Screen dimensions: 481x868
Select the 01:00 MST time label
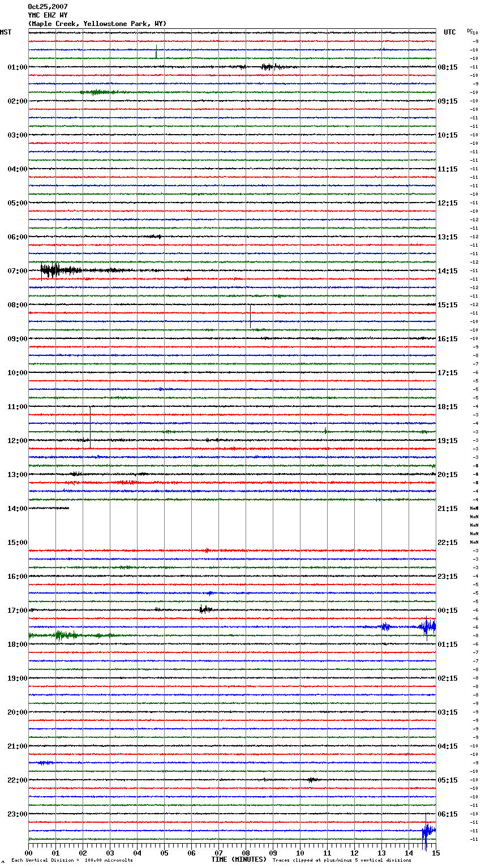[18, 67]
